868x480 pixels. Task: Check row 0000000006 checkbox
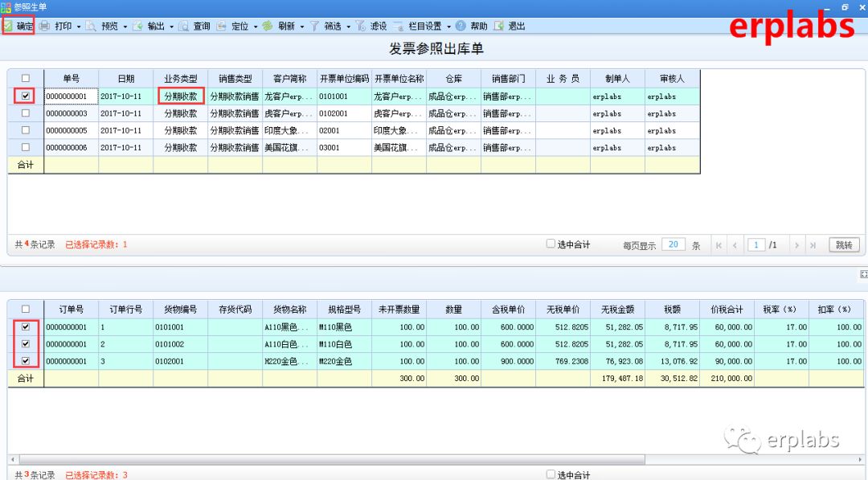[26, 147]
